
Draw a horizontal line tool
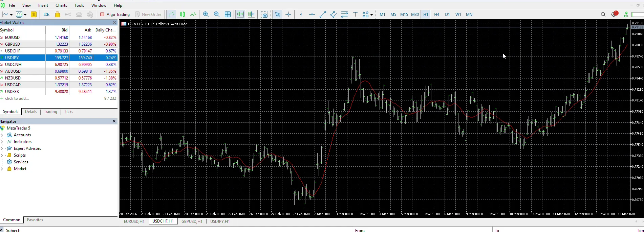[312, 15]
